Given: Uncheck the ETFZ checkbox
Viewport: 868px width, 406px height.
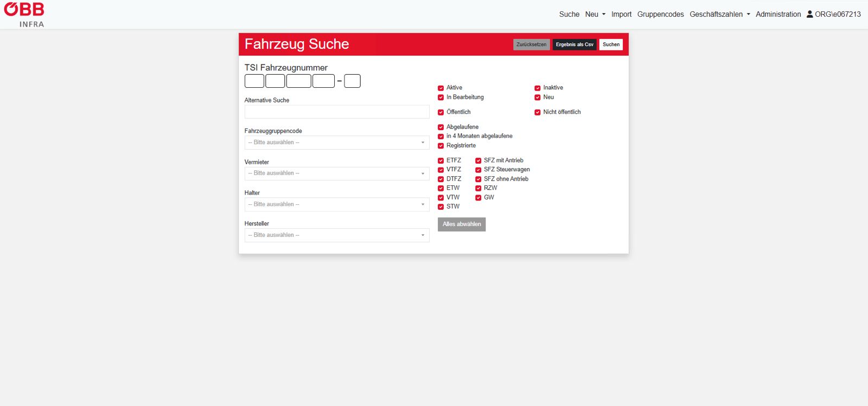Looking at the screenshot, I should (441, 160).
